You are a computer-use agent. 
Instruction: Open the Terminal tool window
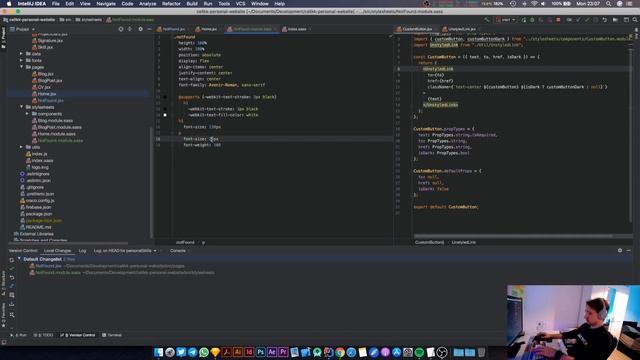point(112,335)
